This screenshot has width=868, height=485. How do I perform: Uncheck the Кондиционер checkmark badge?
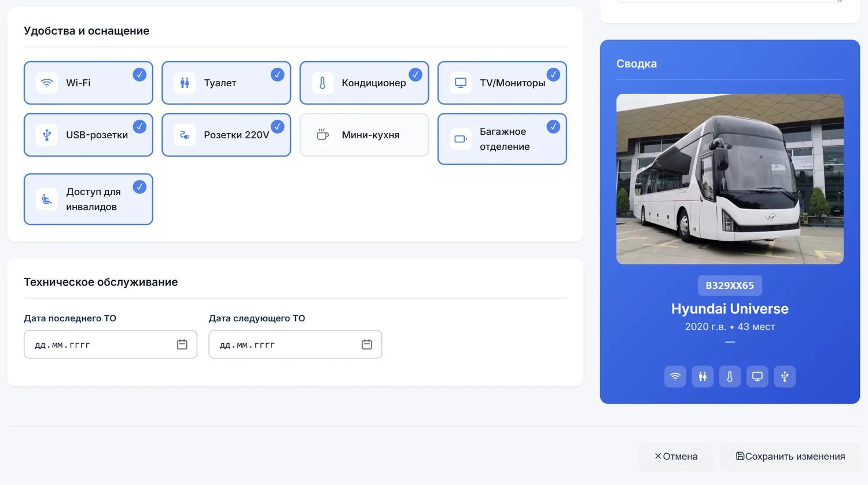(x=415, y=75)
